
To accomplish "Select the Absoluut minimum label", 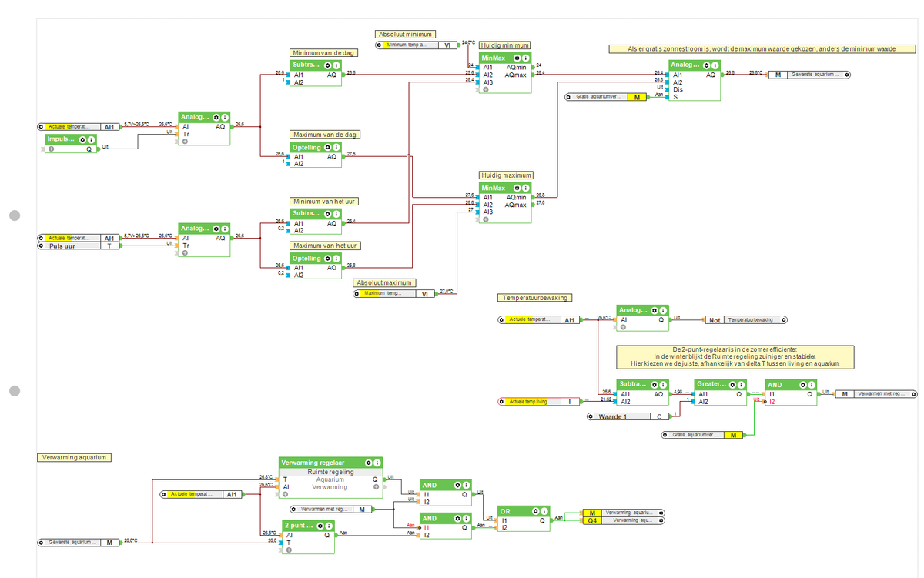I will click(x=406, y=35).
